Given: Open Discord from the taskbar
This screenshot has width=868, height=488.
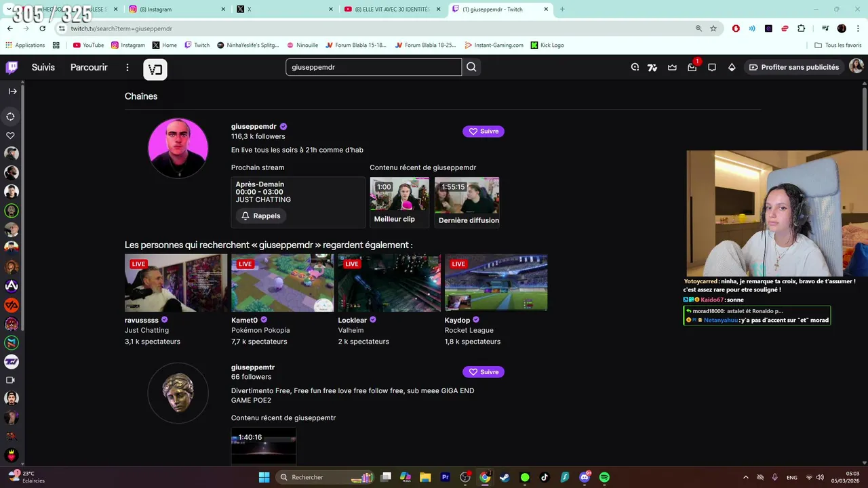Looking at the screenshot, I should pos(585,477).
